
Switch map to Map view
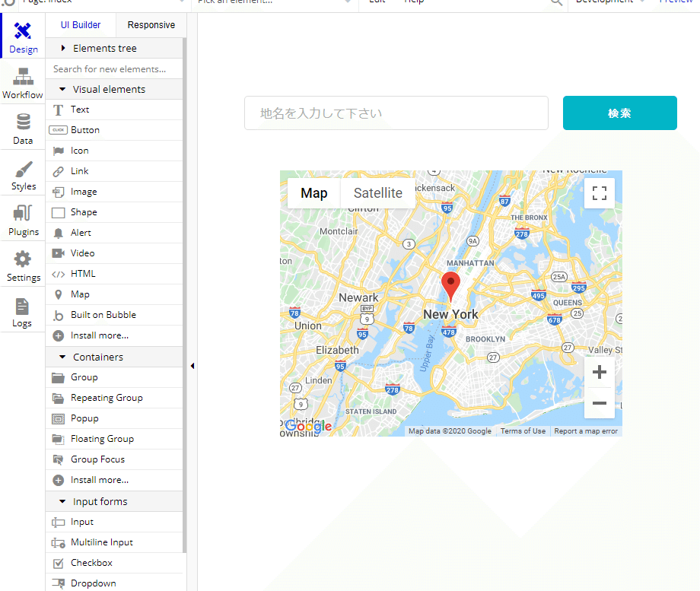pos(314,193)
